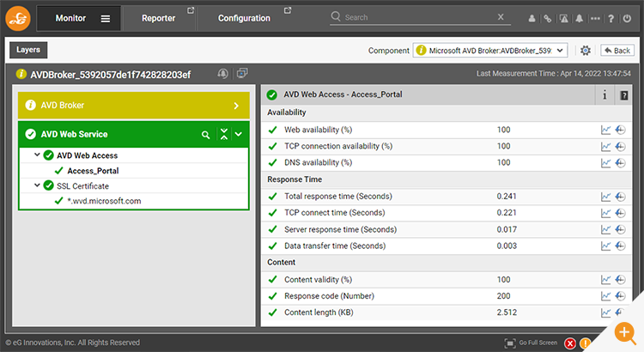Switch to the Configuration tab
This screenshot has width=644, height=352.
point(244,18)
